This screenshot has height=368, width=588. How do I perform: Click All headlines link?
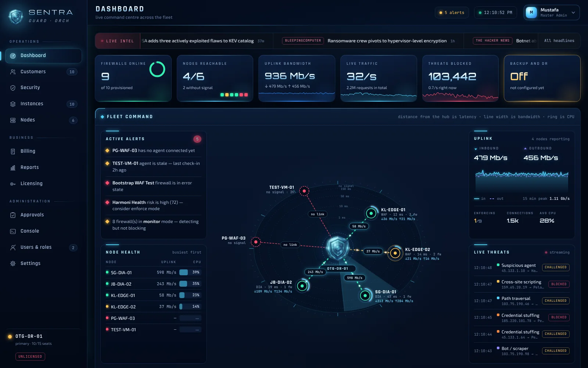tap(559, 40)
